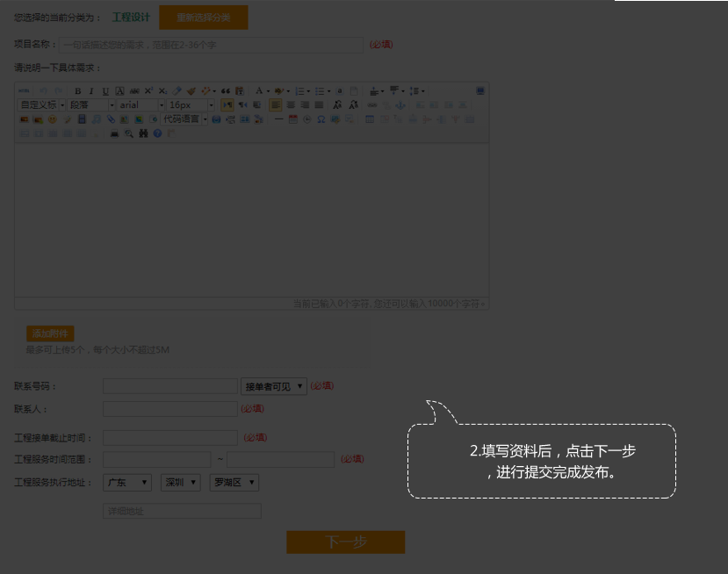The height and width of the screenshot is (574, 728).
Task: Apply superscript formatting
Action: (148, 91)
